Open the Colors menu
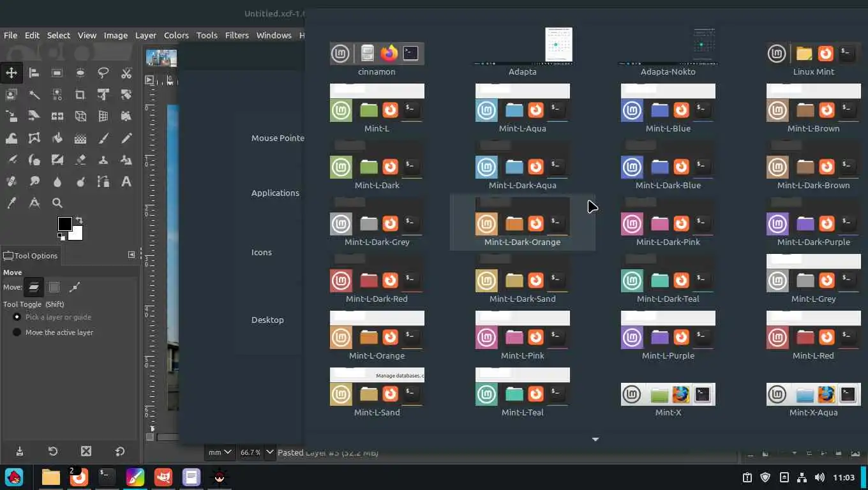 176,35
